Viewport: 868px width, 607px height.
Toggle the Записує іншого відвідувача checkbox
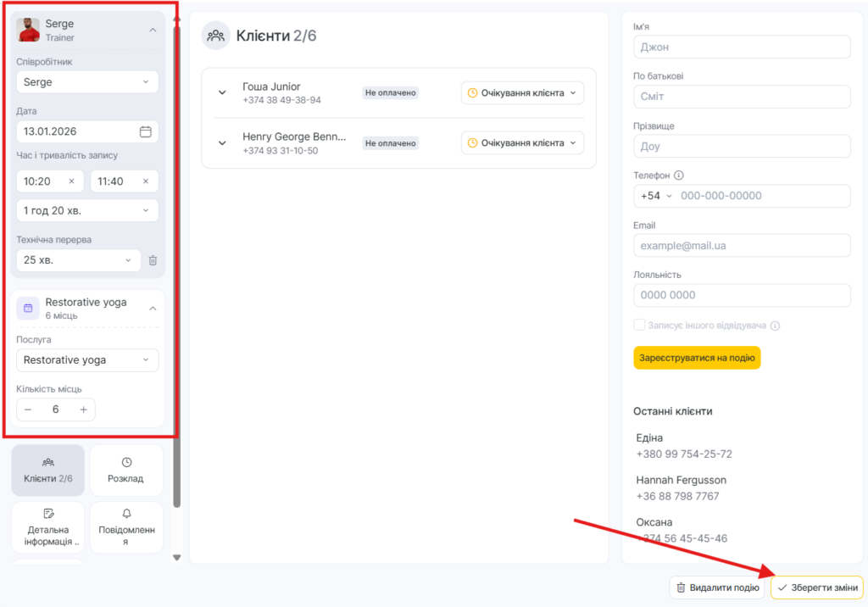pos(639,326)
